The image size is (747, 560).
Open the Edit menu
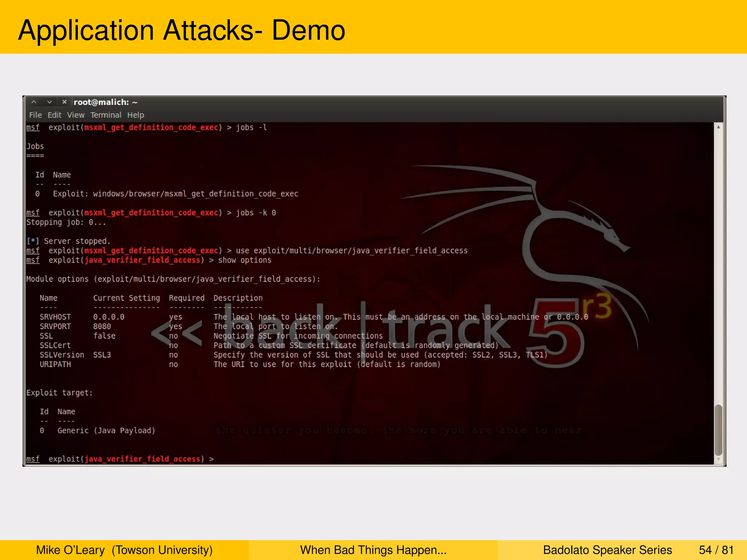click(x=54, y=115)
